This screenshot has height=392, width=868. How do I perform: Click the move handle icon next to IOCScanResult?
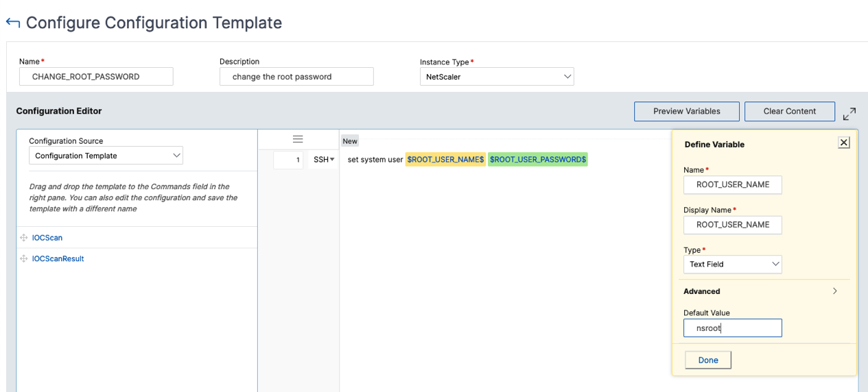(x=24, y=259)
